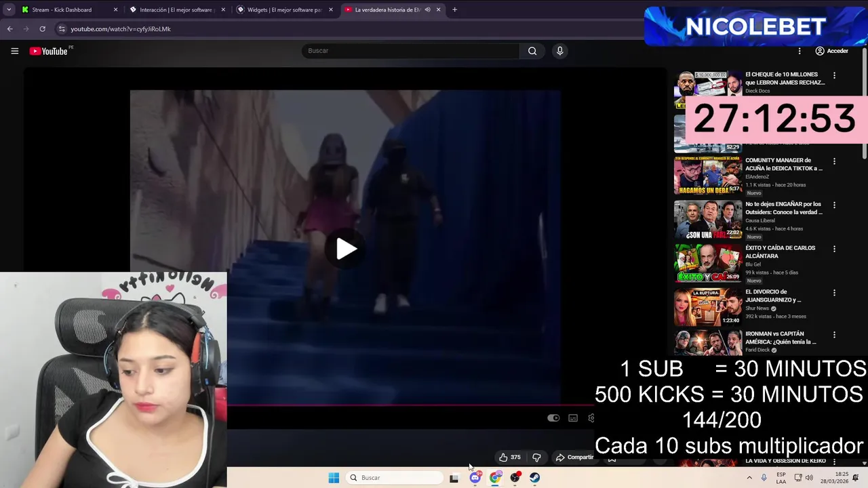The height and width of the screenshot is (488, 868).
Task: Open options for IRONMAN vs CAPITÁN video
Action: click(834, 335)
